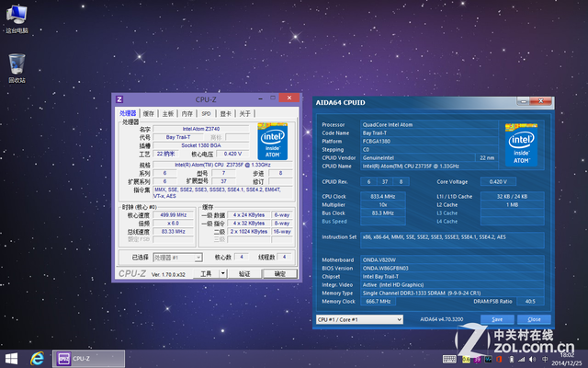Close the AIDA64 CPUID window
The image size is (588, 368).
pos(541,101)
